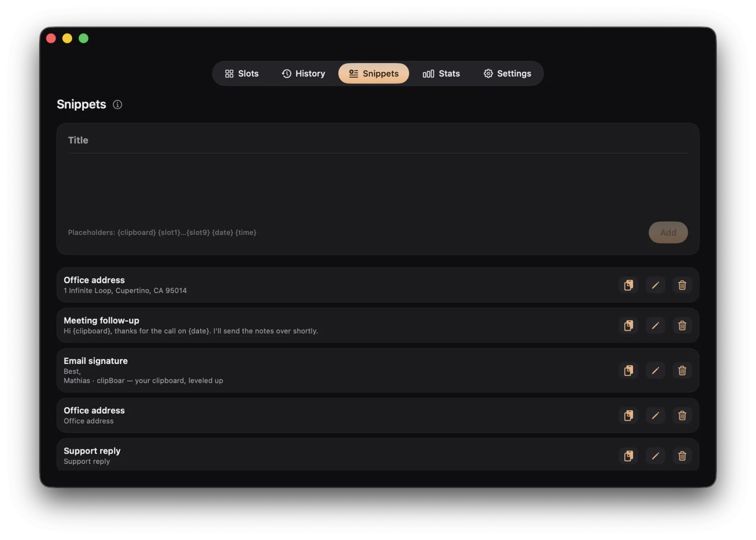
Task: Delete the Office address snippet with Cupertino text
Action: (682, 285)
